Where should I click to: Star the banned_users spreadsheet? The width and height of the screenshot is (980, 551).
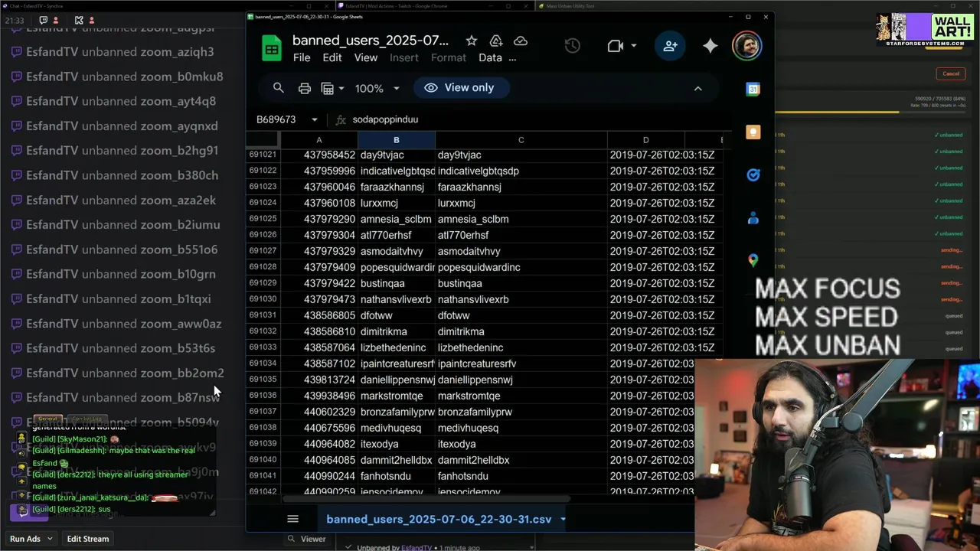pyautogui.click(x=472, y=41)
